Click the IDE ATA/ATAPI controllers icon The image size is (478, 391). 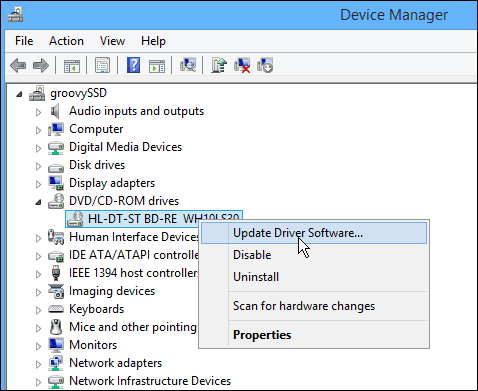[56, 256]
